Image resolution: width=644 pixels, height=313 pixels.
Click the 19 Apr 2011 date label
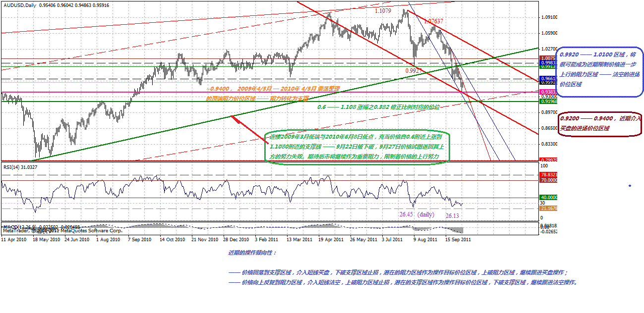pyautogui.click(x=331, y=239)
